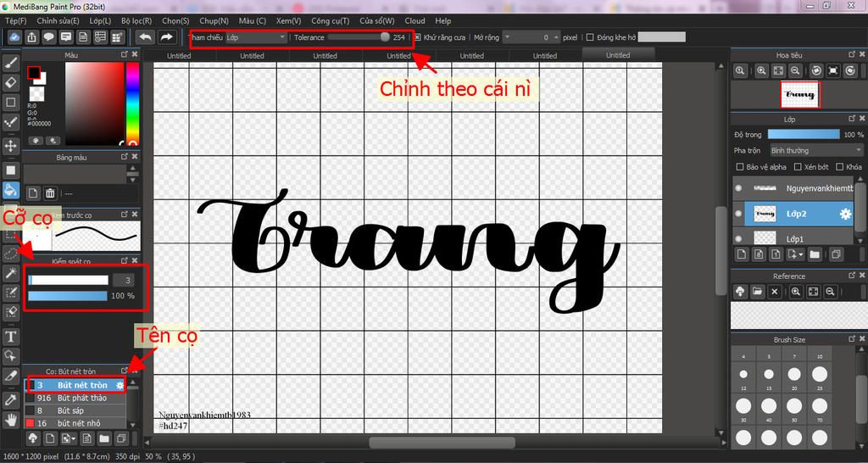
Task: Click the rainbow hue color bar
Action: 132,103
